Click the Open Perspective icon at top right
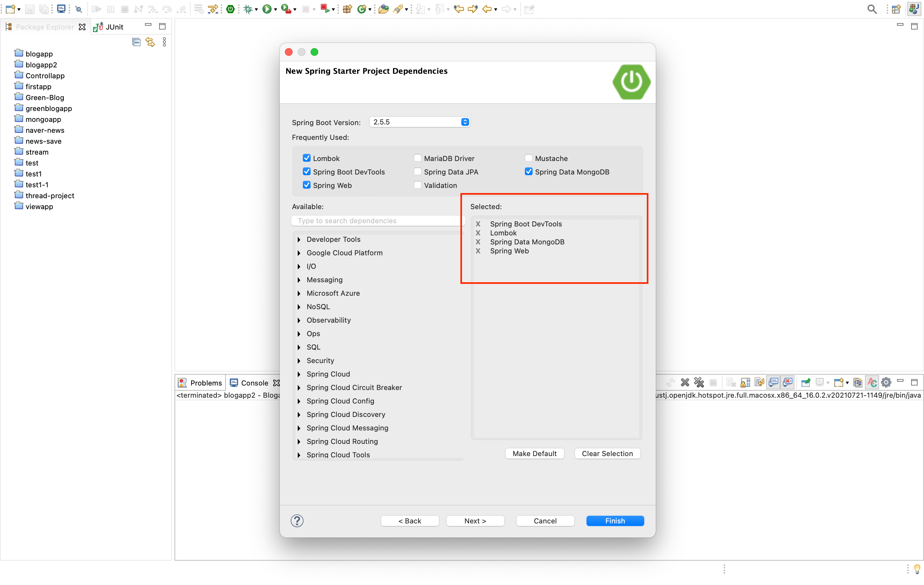Viewport: 924px width, 585px height. 896,9
